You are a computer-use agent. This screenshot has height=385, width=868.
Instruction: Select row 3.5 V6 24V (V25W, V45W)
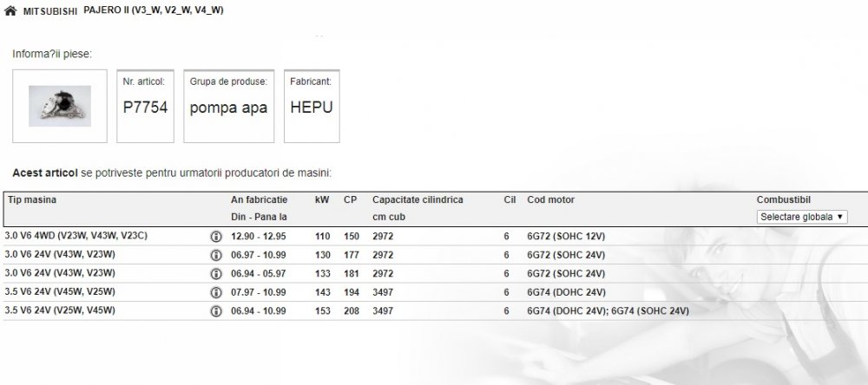click(x=435, y=311)
